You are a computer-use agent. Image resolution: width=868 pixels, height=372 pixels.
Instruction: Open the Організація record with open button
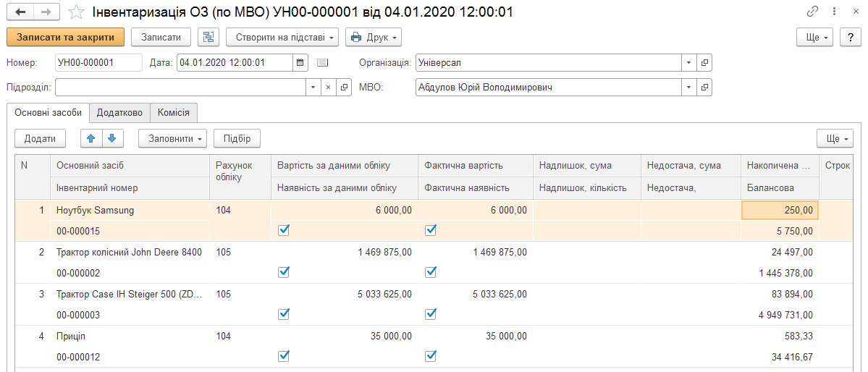[x=704, y=62]
